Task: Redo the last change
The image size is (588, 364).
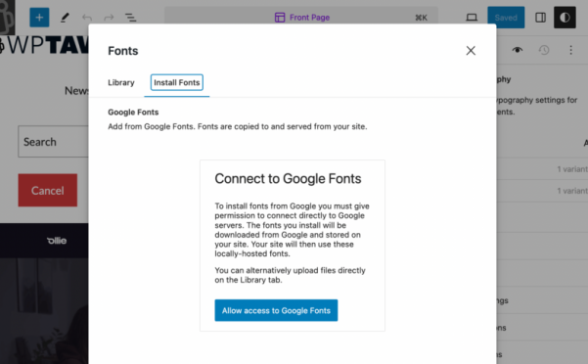Action: (x=109, y=18)
